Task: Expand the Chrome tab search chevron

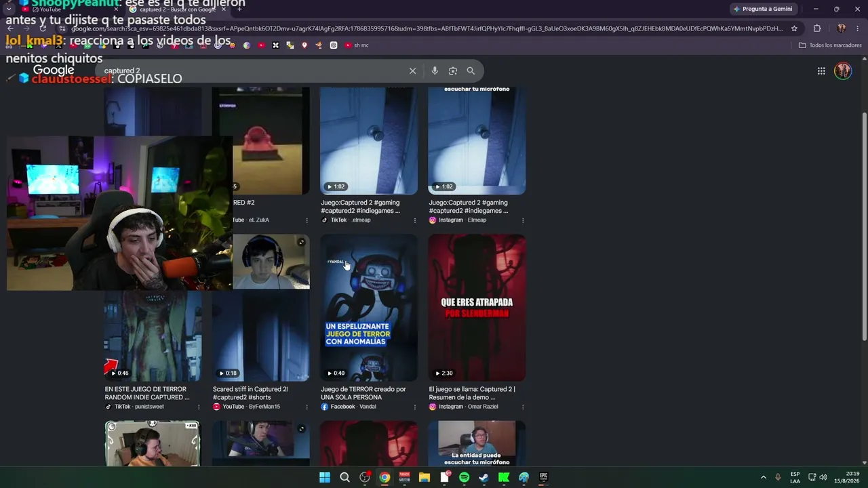Action: pos(8,9)
